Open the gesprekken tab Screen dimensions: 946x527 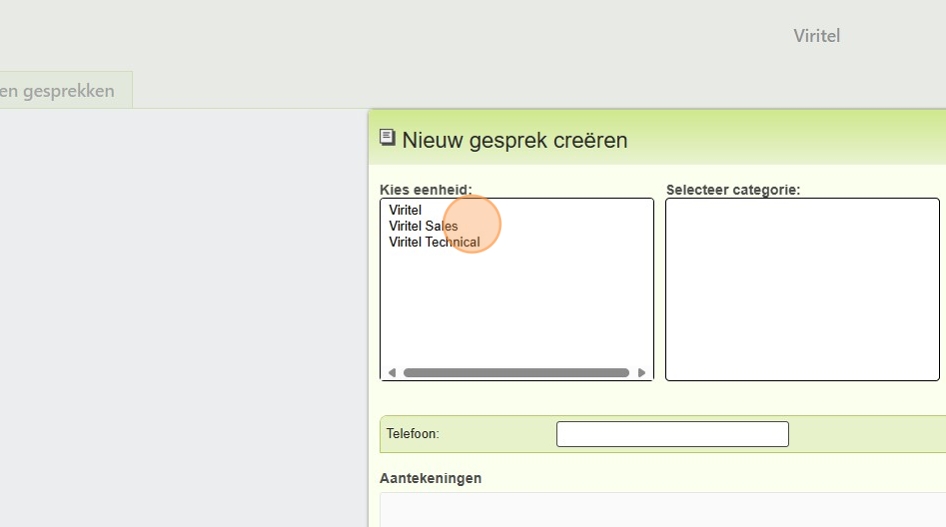point(65,90)
